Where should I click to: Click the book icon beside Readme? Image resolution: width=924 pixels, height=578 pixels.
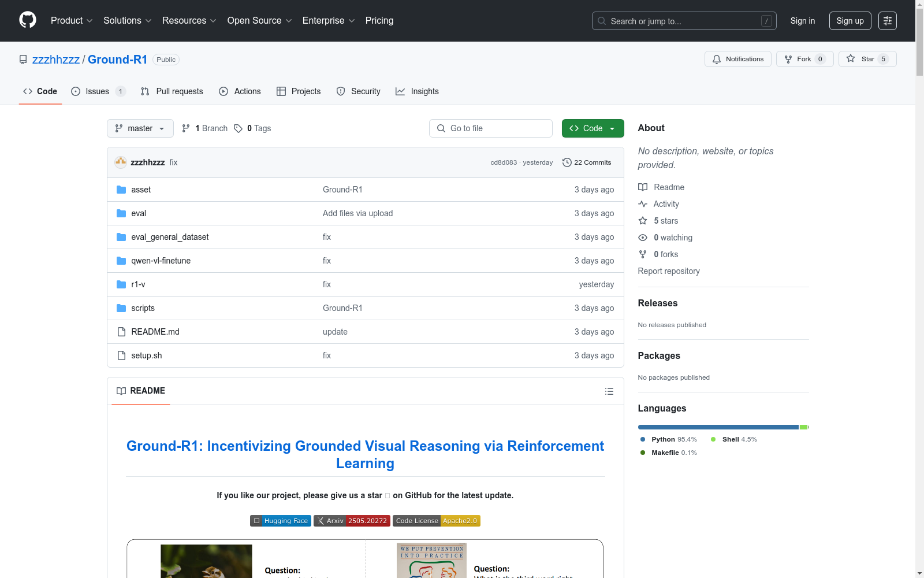tap(643, 187)
